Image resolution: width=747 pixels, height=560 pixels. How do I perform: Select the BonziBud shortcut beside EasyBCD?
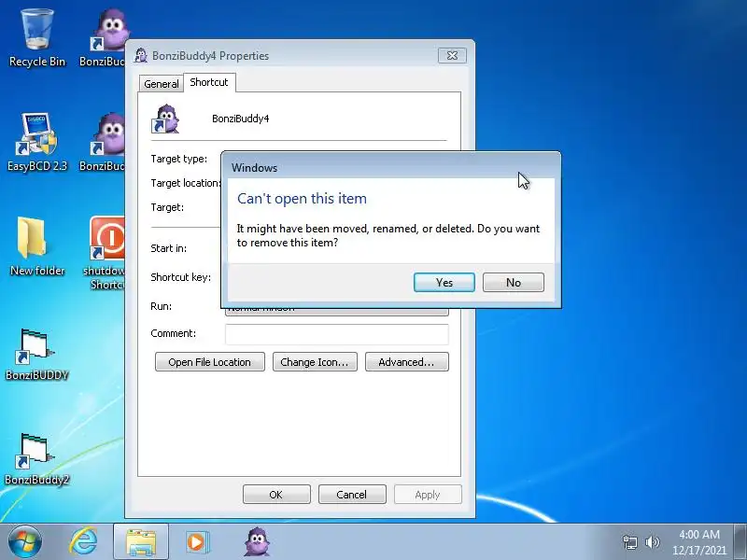[x=102, y=143]
